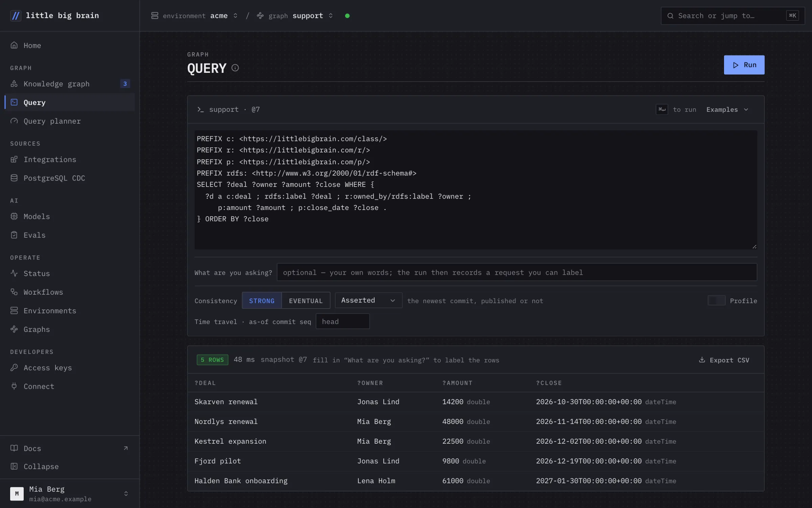
Task: Click the ?CLOSE column header
Action: (549, 383)
